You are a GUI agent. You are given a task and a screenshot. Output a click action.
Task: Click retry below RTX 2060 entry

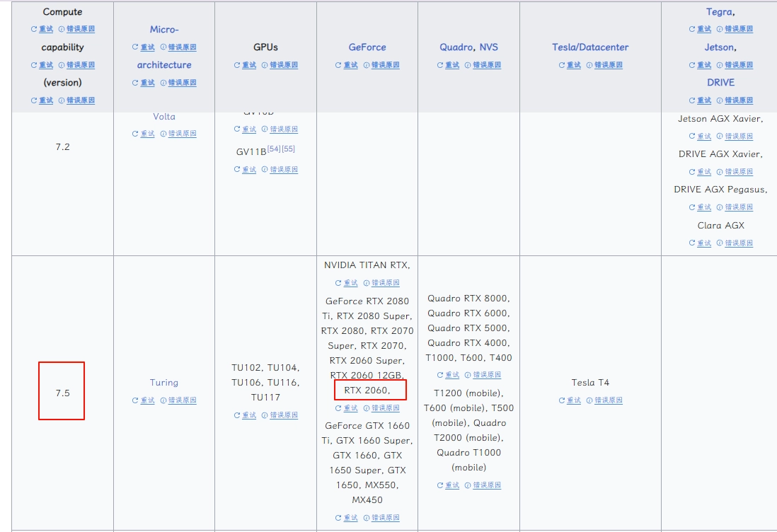(346, 408)
